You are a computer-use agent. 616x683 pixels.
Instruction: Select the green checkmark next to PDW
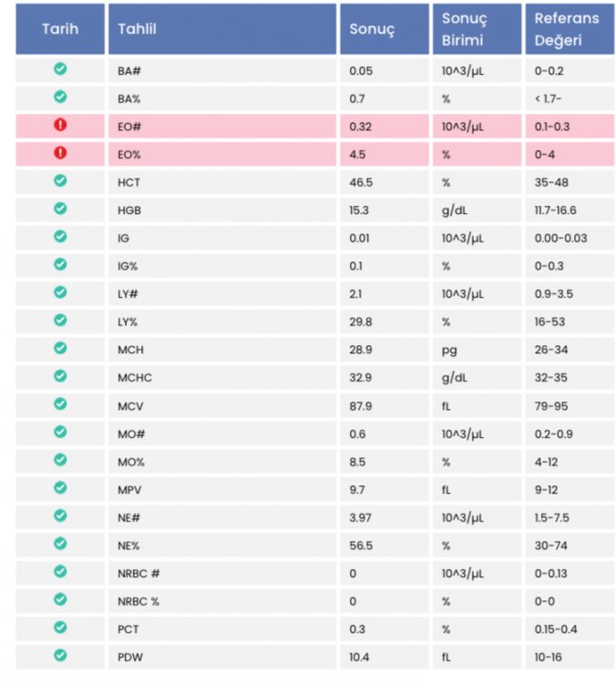pyautogui.click(x=60, y=655)
